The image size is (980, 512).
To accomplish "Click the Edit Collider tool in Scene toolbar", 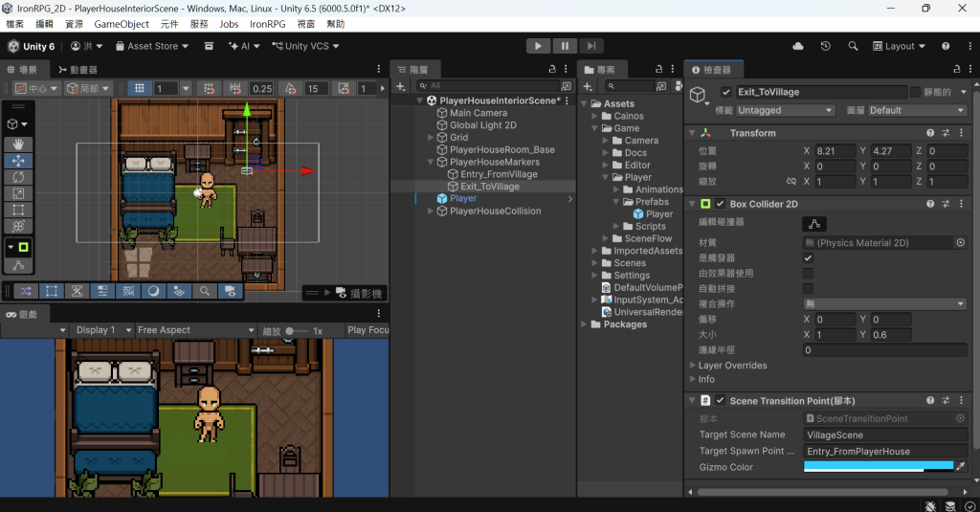I will click(18, 265).
